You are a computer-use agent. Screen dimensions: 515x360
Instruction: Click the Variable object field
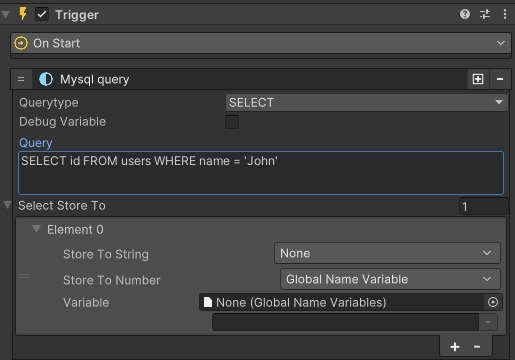(x=342, y=302)
